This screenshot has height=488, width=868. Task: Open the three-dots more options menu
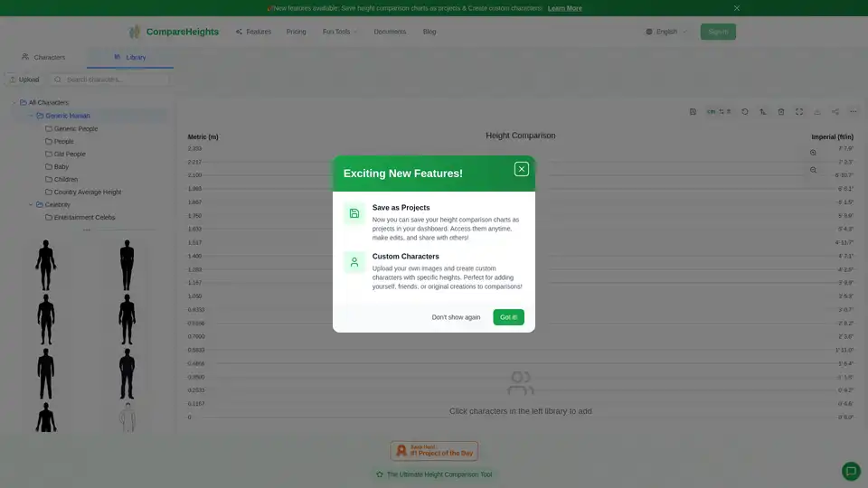pos(853,112)
